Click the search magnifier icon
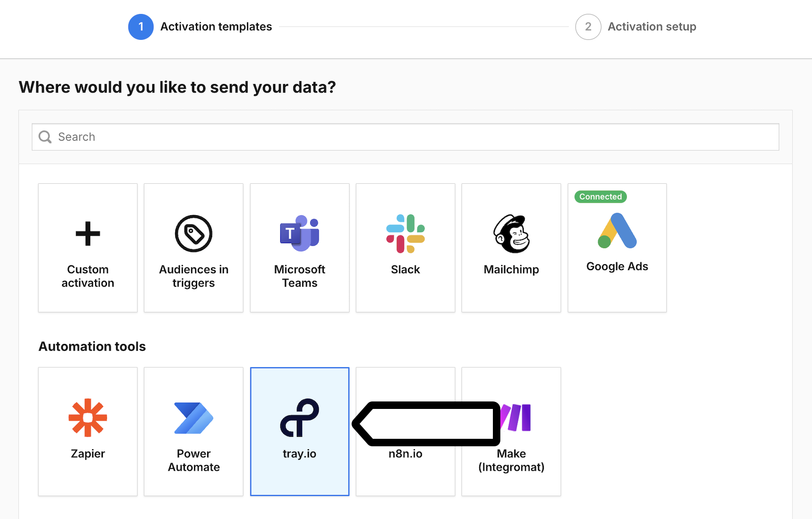The width and height of the screenshot is (812, 519). 45,137
